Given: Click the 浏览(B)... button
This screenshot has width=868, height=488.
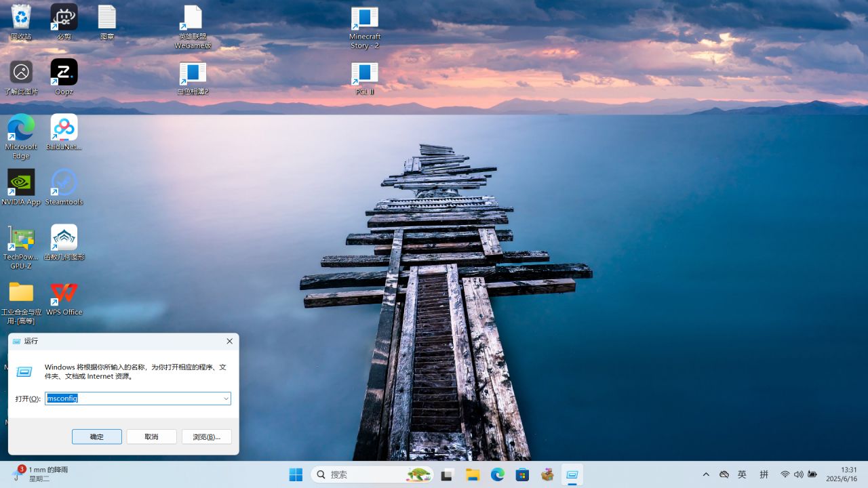Looking at the screenshot, I should coord(206,437).
